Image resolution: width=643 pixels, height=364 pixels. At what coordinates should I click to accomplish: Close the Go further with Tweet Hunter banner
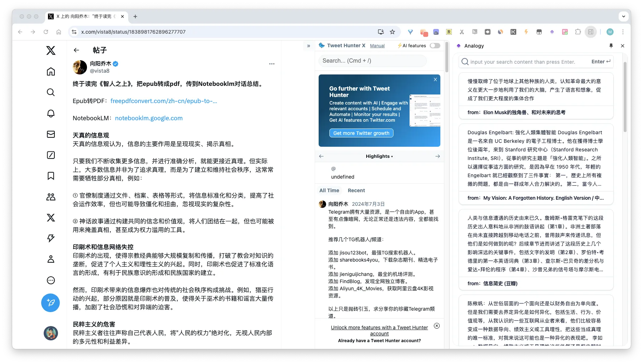point(435,79)
